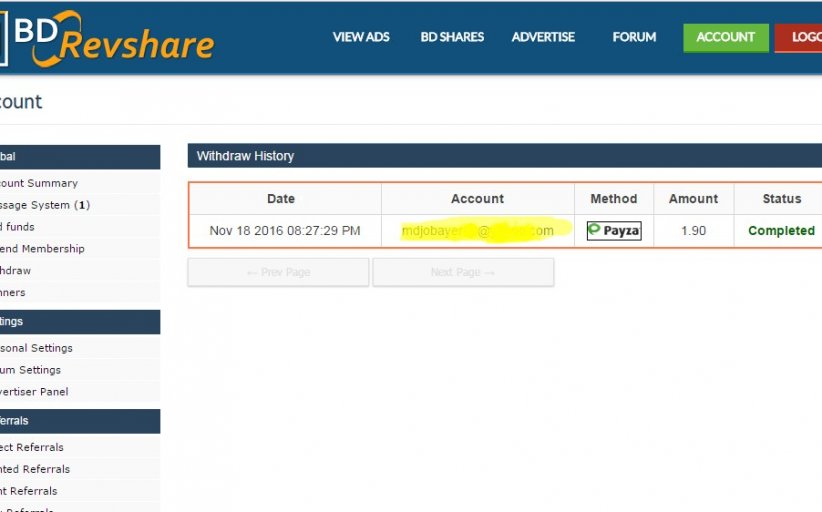Click the Completed status in the table
The height and width of the screenshot is (512, 822).
781,231
